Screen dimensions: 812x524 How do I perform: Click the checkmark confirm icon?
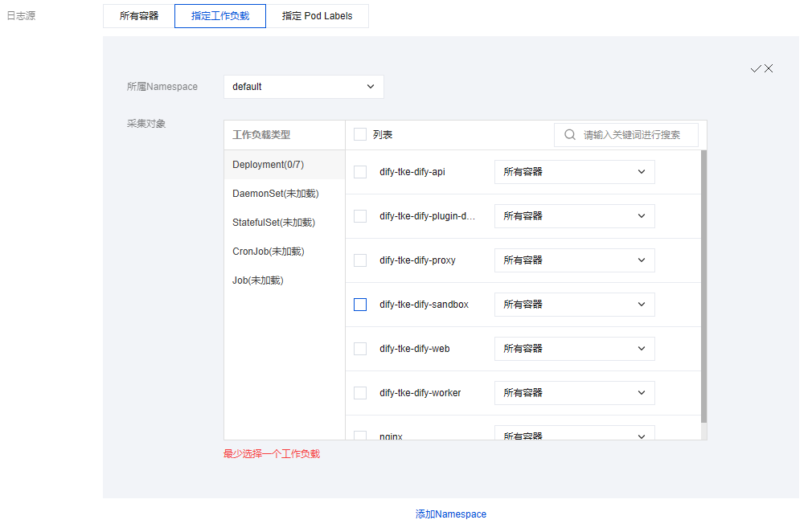(755, 69)
